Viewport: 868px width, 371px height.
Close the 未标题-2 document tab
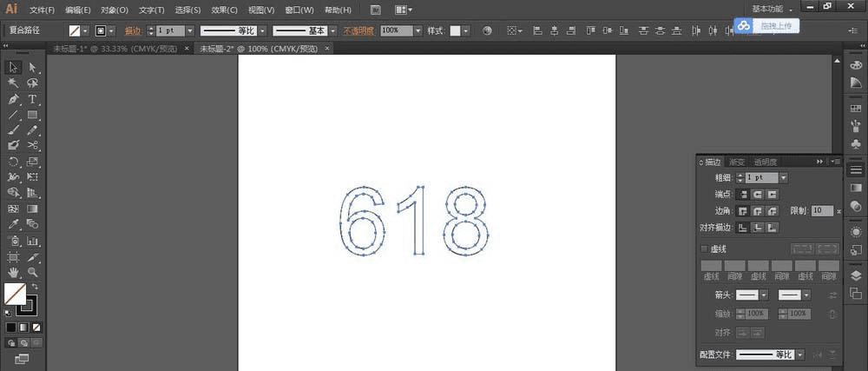[326, 49]
